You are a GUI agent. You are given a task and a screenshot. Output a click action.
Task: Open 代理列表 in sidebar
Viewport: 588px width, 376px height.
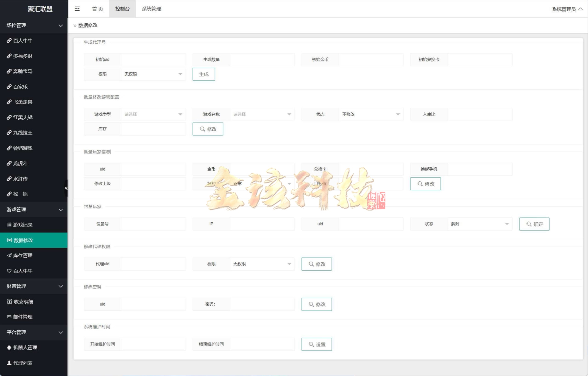pyautogui.click(x=23, y=363)
